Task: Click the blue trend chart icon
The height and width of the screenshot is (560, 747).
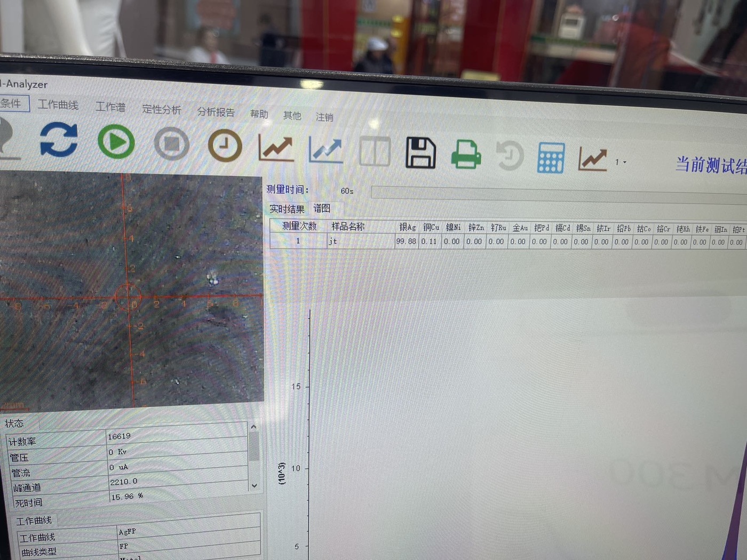Action: coord(325,150)
